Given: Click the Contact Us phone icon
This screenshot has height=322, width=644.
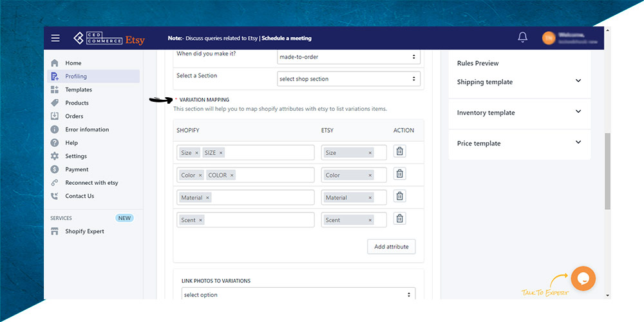Looking at the screenshot, I should [x=55, y=196].
